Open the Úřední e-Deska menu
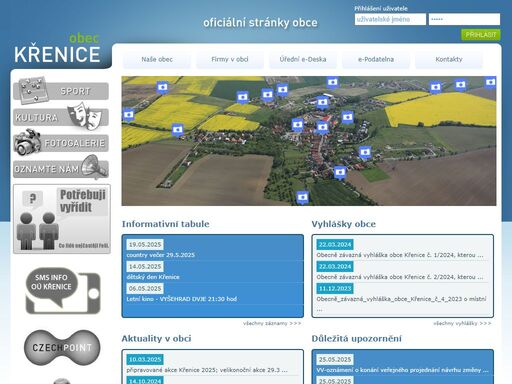 [x=303, y=59]
